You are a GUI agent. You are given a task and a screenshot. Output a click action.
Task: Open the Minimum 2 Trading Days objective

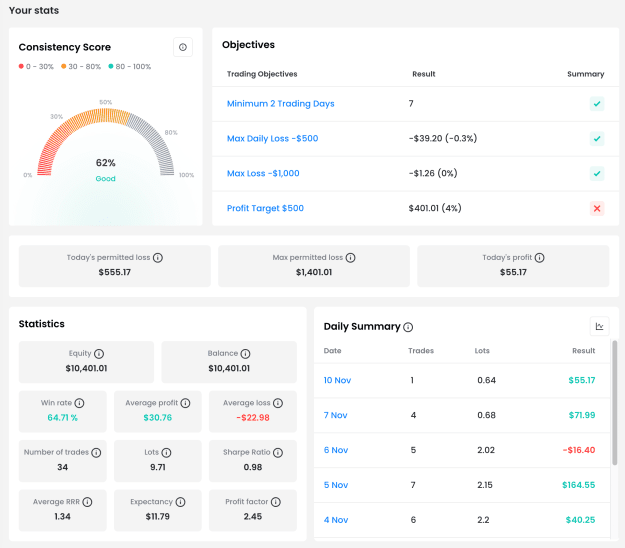tap(281, 104)
